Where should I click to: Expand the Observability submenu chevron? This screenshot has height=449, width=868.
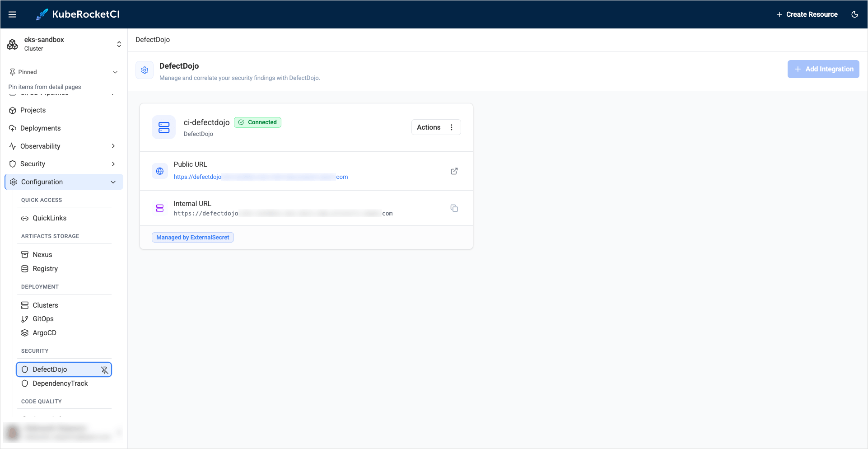coord(113,146)
